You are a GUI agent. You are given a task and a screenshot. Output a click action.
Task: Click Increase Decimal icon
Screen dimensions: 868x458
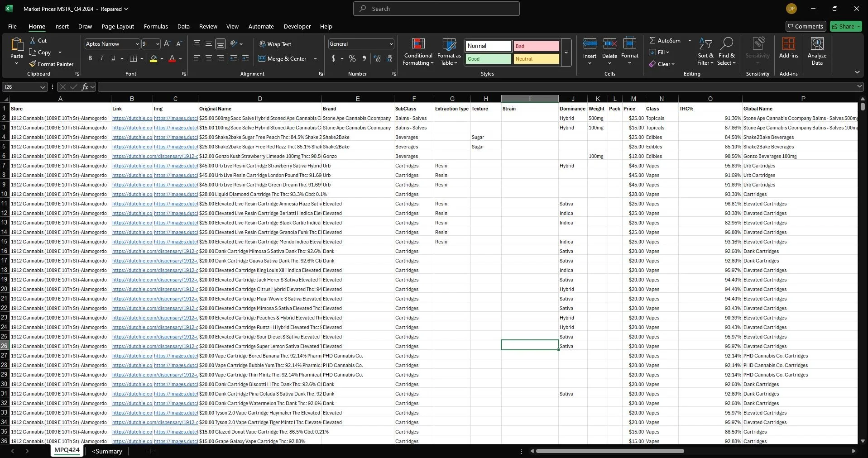coord(377,58)
